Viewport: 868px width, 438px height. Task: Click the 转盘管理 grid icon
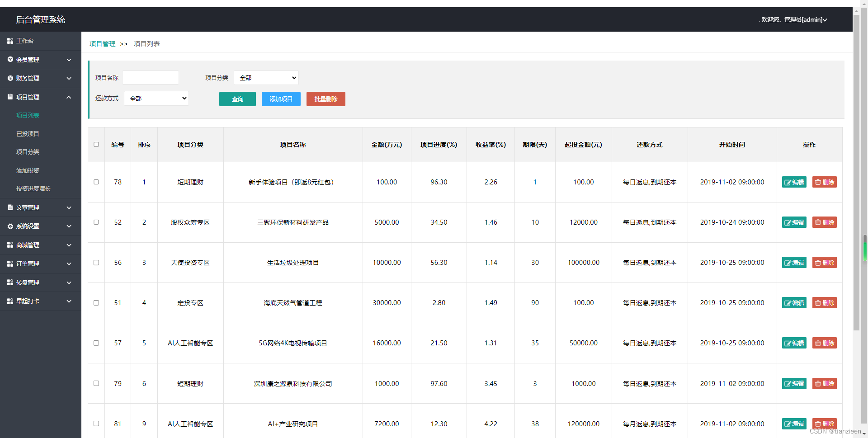click(x=10, y=282)
